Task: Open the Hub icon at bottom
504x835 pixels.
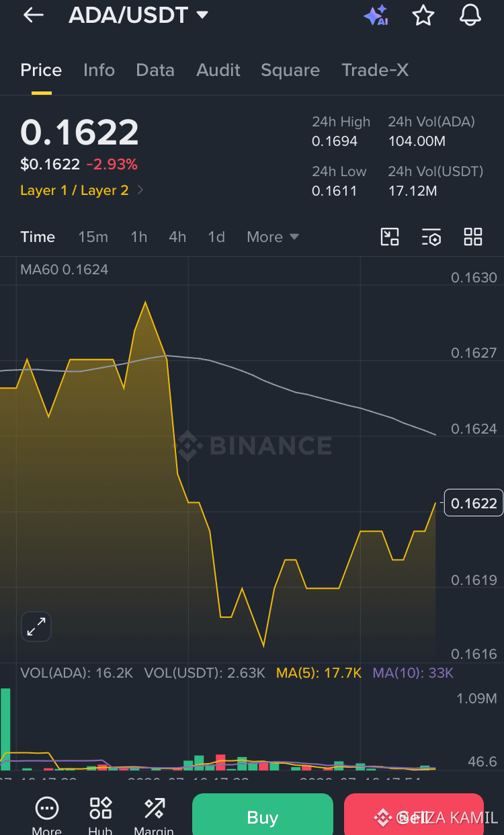Action: [x=101, y=815]
